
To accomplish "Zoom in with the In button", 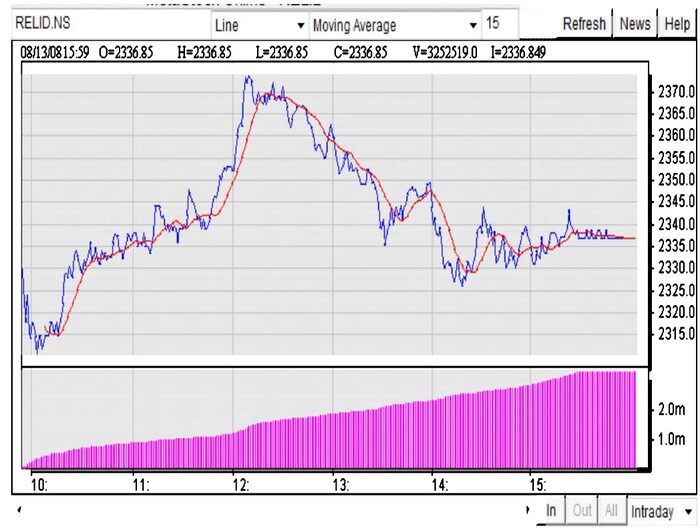I will pos(551,511).
